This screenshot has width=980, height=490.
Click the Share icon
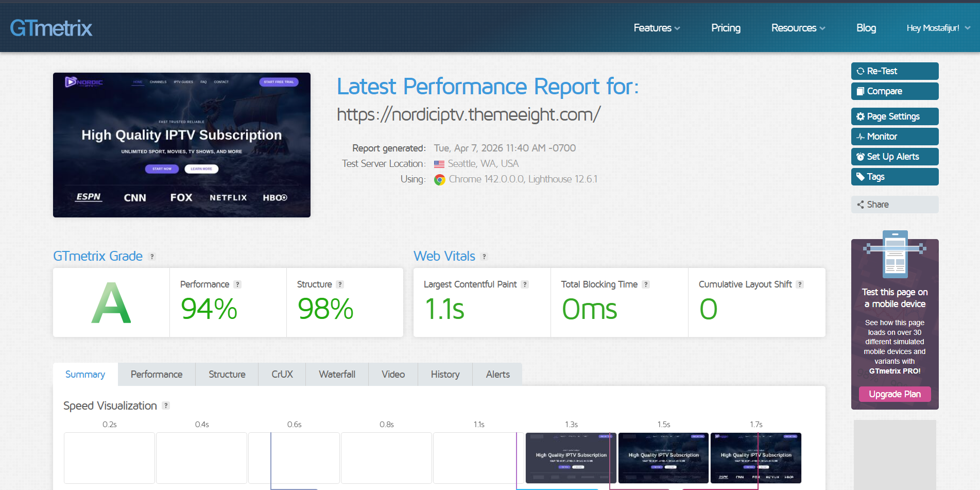pyautogui.click(x=860, y=205)
